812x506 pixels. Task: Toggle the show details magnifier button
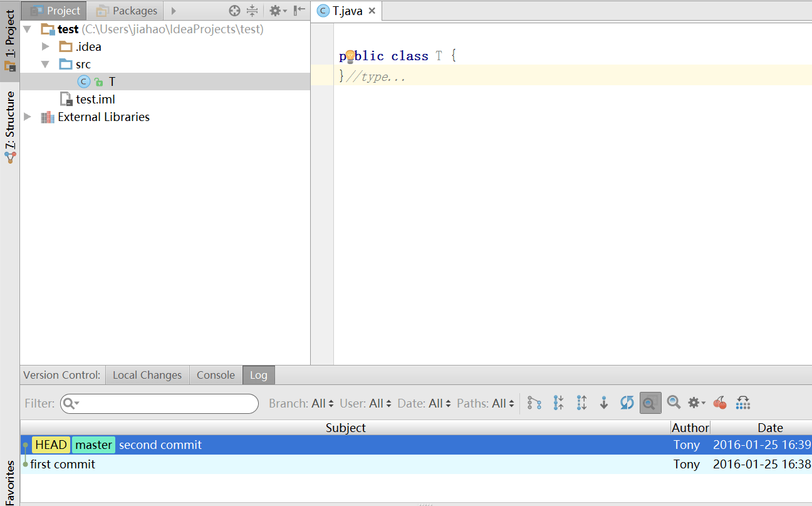(650, 403)
